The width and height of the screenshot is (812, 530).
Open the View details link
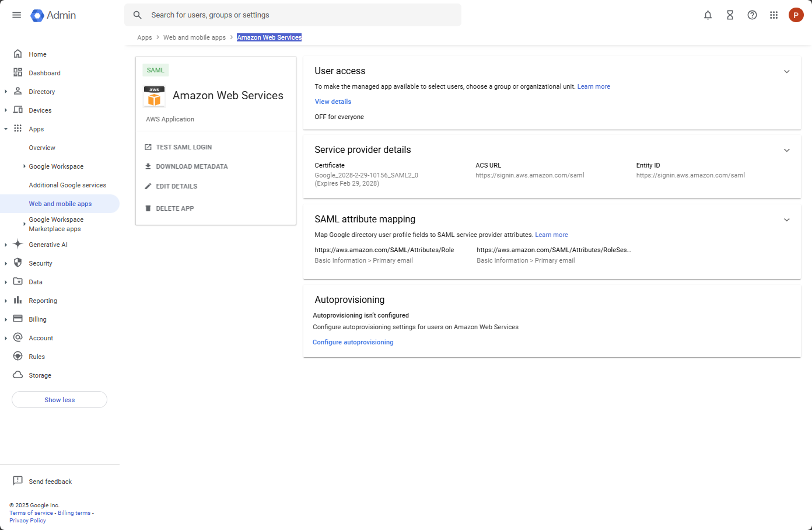click(x=333, y=102)
